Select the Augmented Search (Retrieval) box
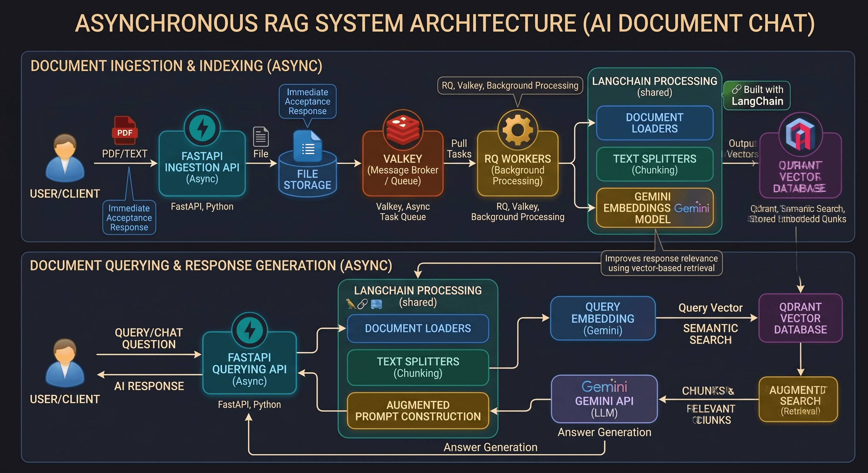Screen dimensions: 868x473 point(798,399)
